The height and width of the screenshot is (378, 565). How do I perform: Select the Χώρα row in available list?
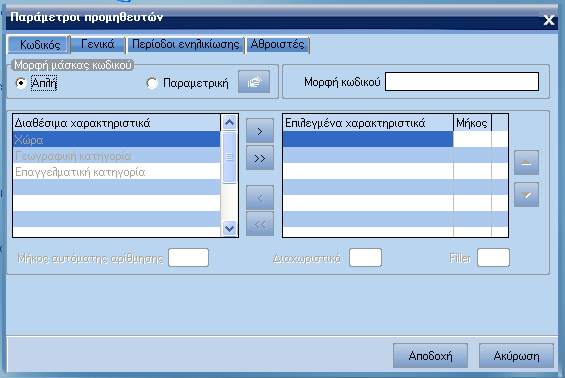[x=116, y=139]
